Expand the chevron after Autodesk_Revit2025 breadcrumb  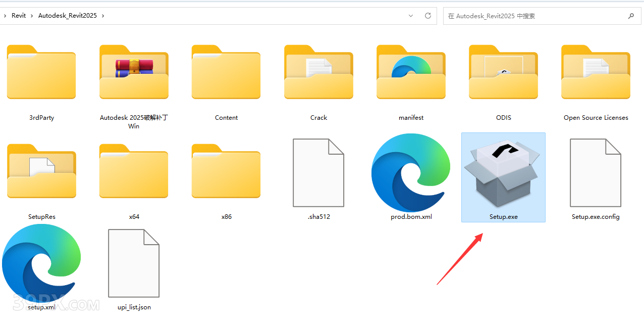click(103, 16)
